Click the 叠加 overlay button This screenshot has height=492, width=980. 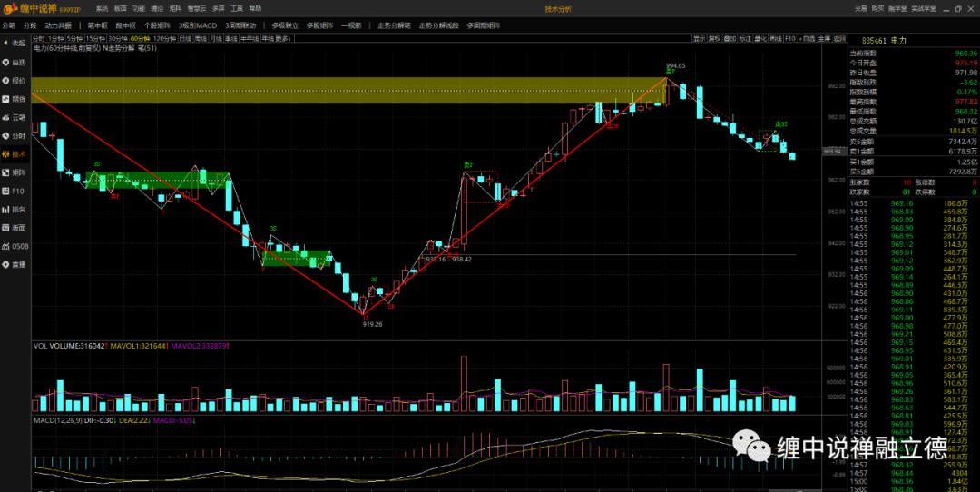730,39
